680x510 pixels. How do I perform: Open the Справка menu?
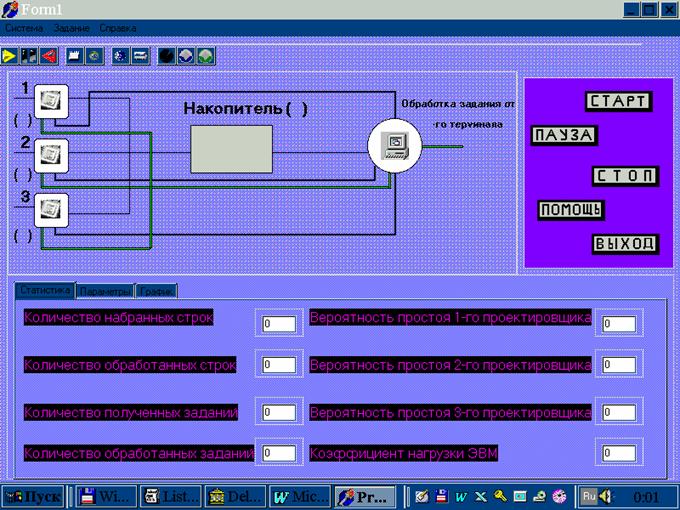pos(118,28)
